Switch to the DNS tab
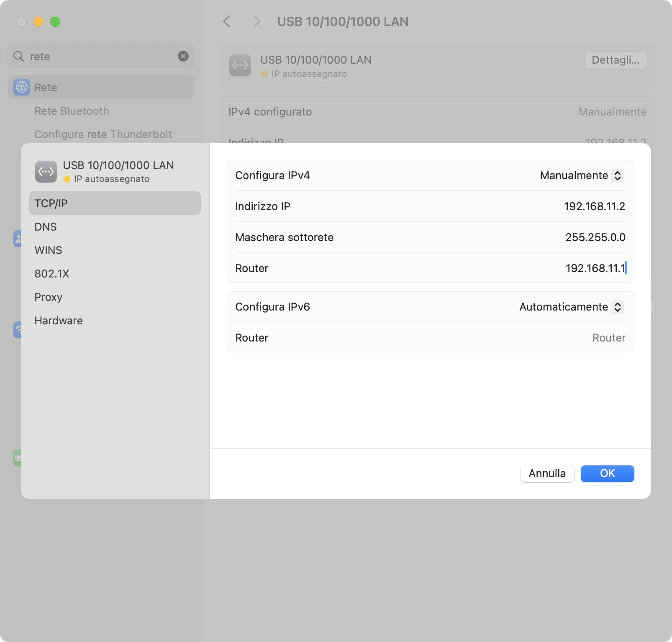The height and width of the screenshot is (642, 672). 46,227
